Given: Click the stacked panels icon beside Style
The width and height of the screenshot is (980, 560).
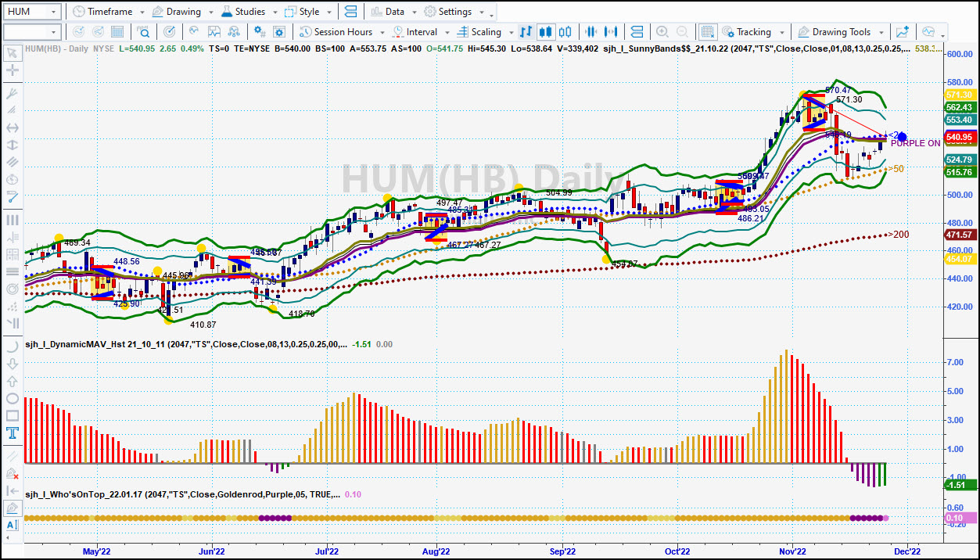Looking at the screenshot, I should 350,12.
